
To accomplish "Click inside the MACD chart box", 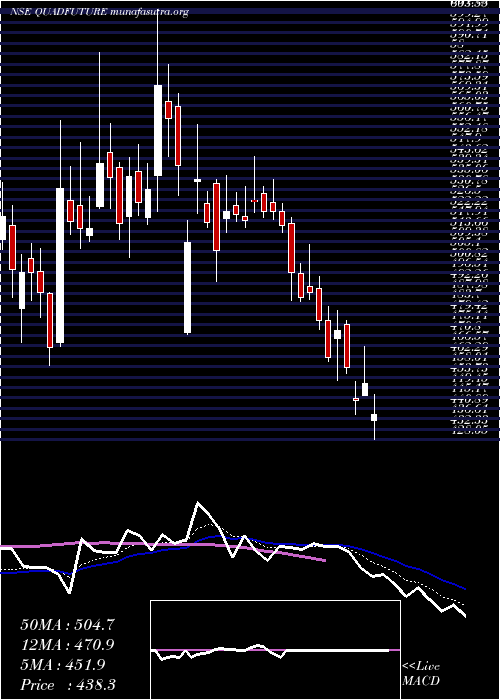I will point(275,650).
